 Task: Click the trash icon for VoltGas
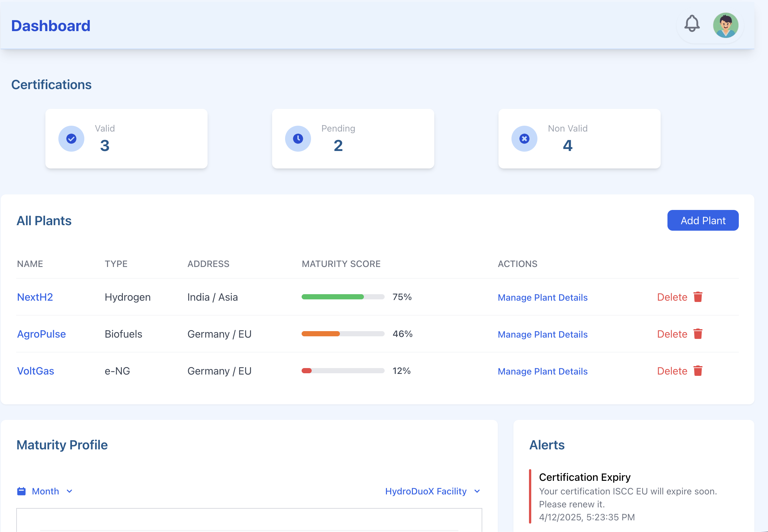point(698,371)
